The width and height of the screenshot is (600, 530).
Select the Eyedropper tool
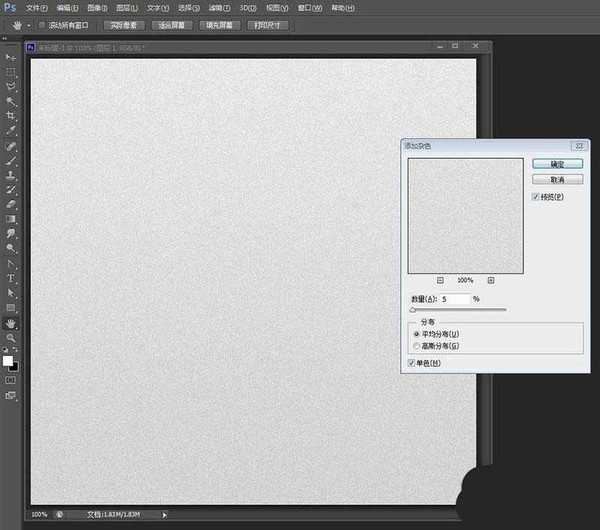click(x=12, y=130)
